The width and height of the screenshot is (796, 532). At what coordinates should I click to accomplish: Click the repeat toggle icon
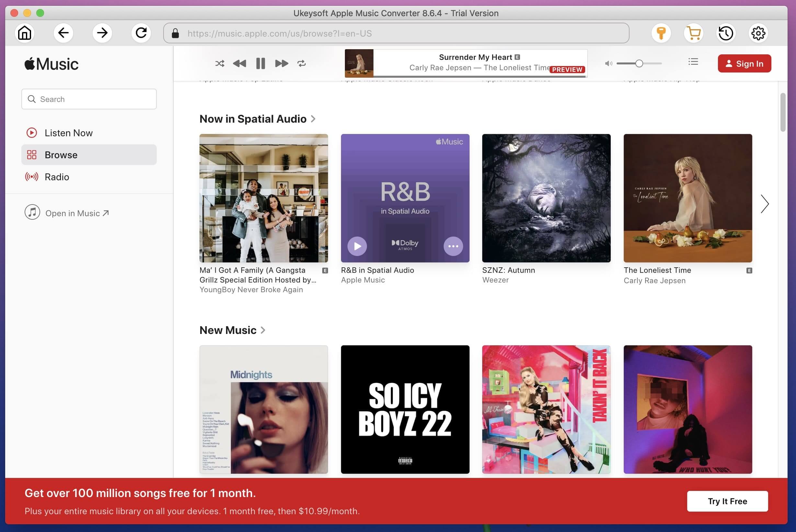point(301,63)
